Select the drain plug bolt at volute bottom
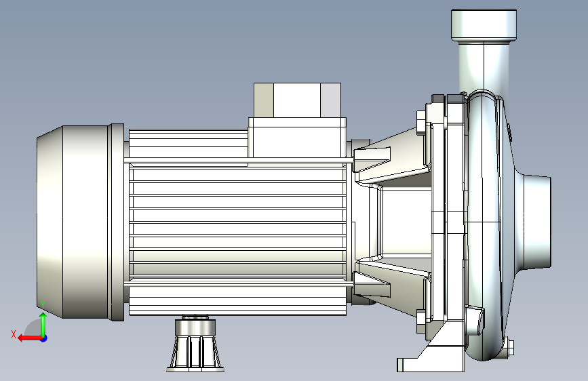Screen dimensions: 588x381 click(x=509, y=348)
